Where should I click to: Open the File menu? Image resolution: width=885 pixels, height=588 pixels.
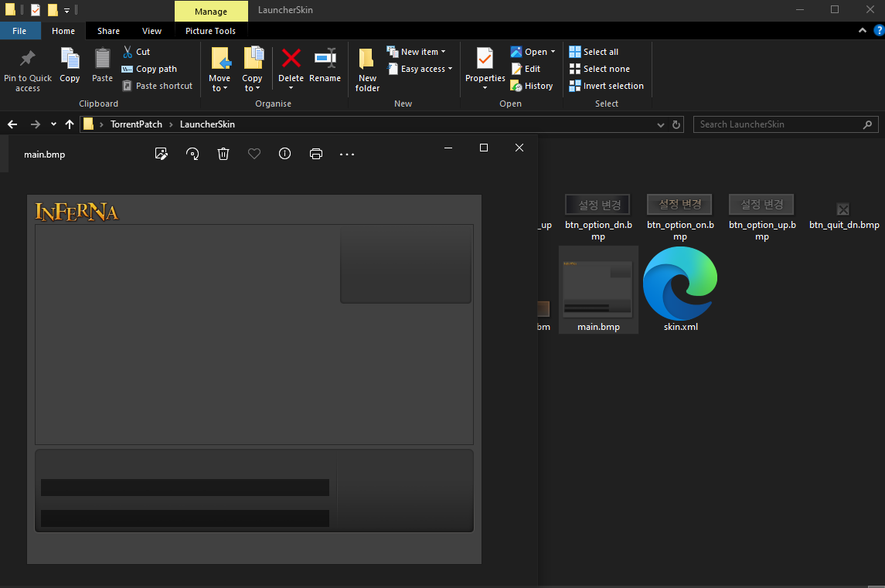point(20,31)
